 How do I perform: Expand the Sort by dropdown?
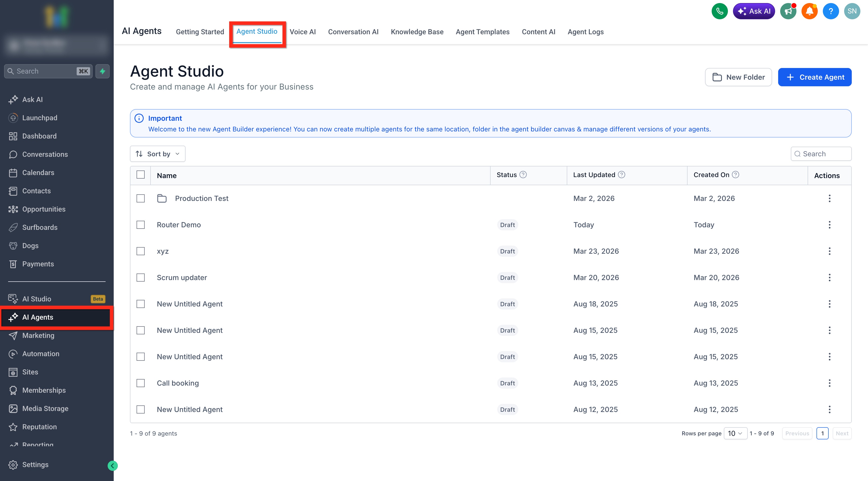click(158, 154)
